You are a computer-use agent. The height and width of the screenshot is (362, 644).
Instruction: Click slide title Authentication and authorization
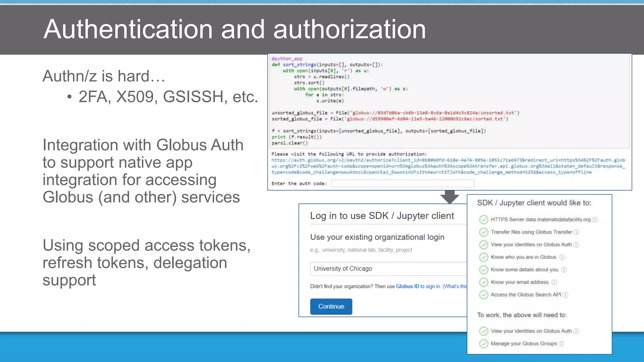click(235, 29)
